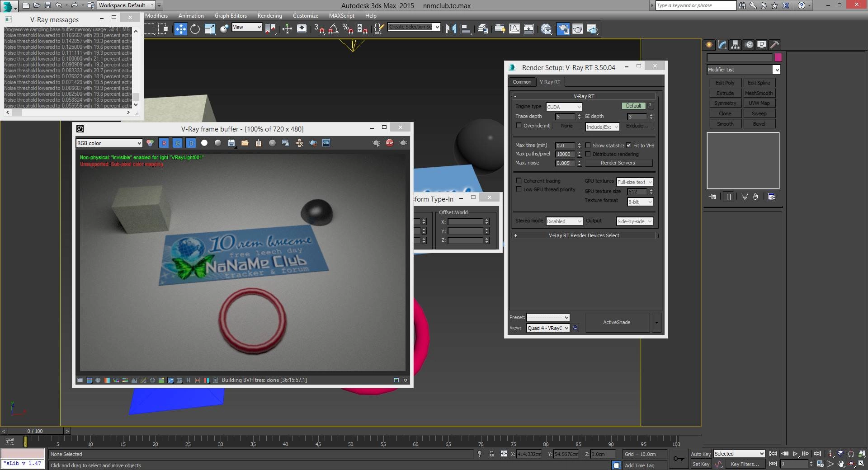Toggle Levels correction in frame buffer bar
The height and width of the screenshot is (470, 868).
[134, 380]
